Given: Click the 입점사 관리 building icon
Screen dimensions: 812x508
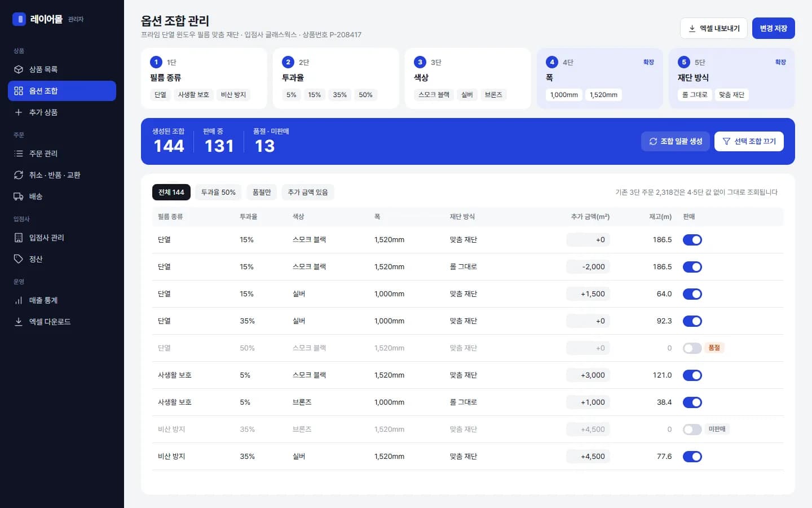Looking at the screenshot, I should pyautogui.click(x=19, y=238).
